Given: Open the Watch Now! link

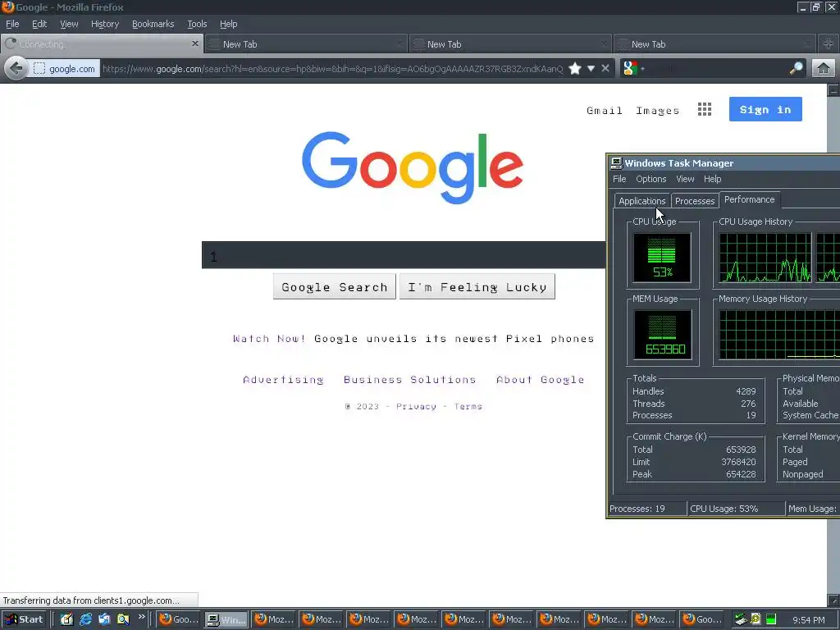Looking at the screenshot, I should tap(269, 339).
